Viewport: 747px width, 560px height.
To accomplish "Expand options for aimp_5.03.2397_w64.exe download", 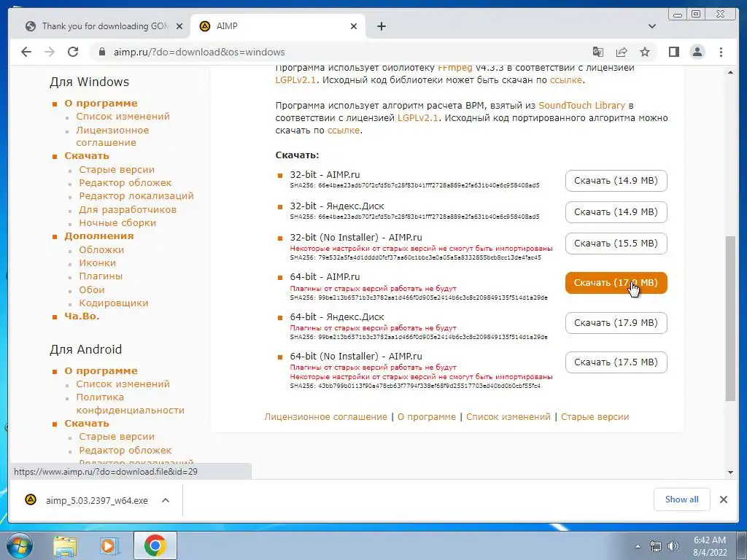I will (166, 500).
